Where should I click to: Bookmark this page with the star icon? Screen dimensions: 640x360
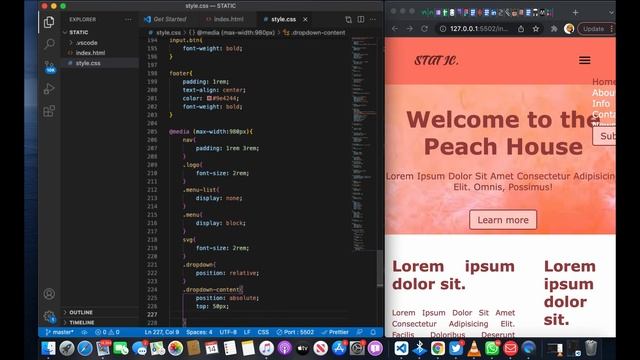tap(536, 29)
